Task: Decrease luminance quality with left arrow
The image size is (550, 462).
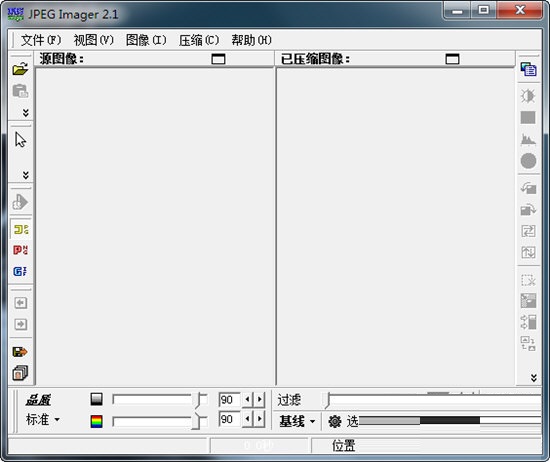Action: click(x=247, y=400)
